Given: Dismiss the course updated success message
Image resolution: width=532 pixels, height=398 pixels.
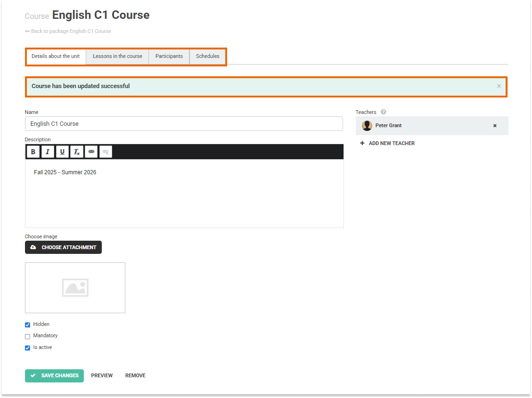Looking at the screenshot, I should tap(499, 86).
